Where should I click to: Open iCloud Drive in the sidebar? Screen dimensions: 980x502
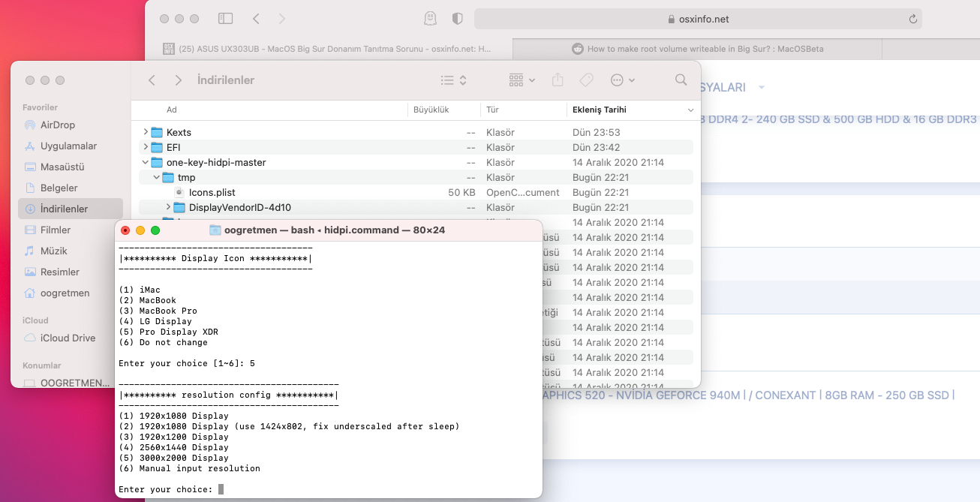(x=68, y=338)
